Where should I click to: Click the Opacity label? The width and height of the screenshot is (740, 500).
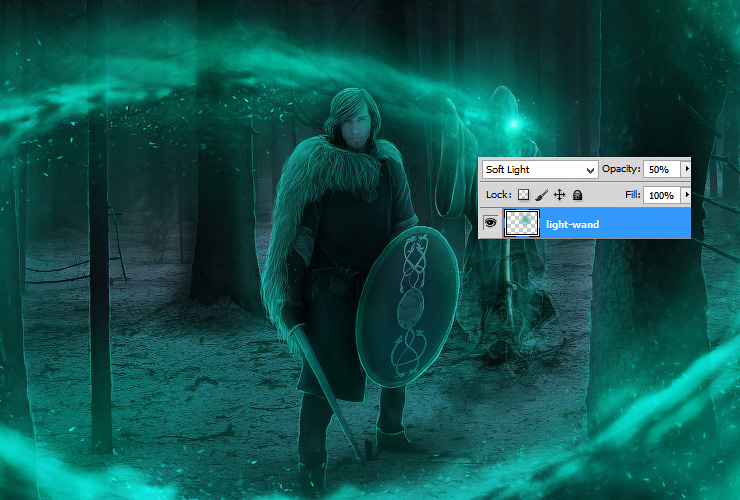621,169
